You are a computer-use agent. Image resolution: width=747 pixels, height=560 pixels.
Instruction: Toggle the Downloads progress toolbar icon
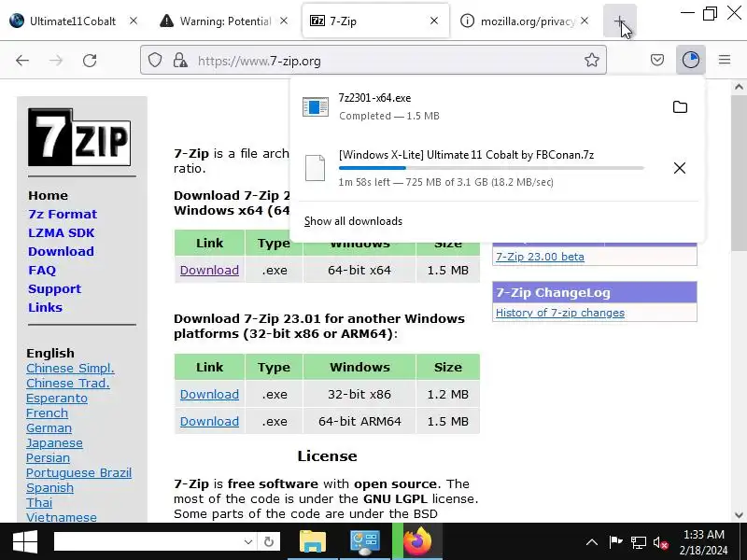coord(691,60)
